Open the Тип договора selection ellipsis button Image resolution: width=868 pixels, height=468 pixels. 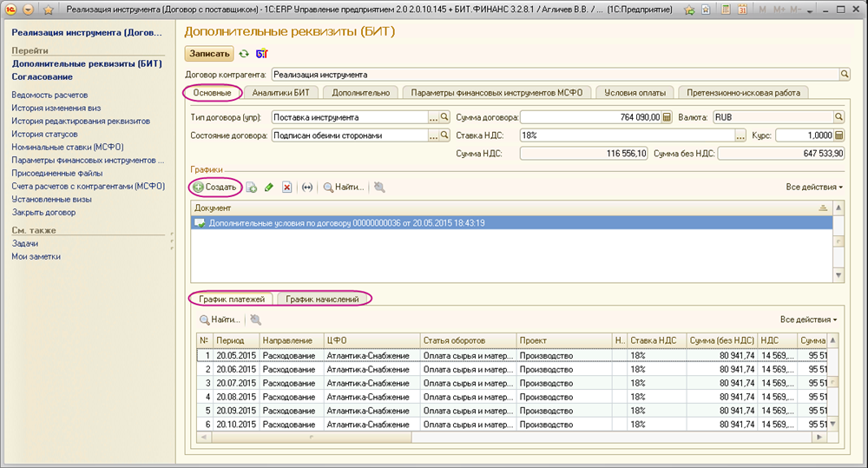[x=433, y=117]
